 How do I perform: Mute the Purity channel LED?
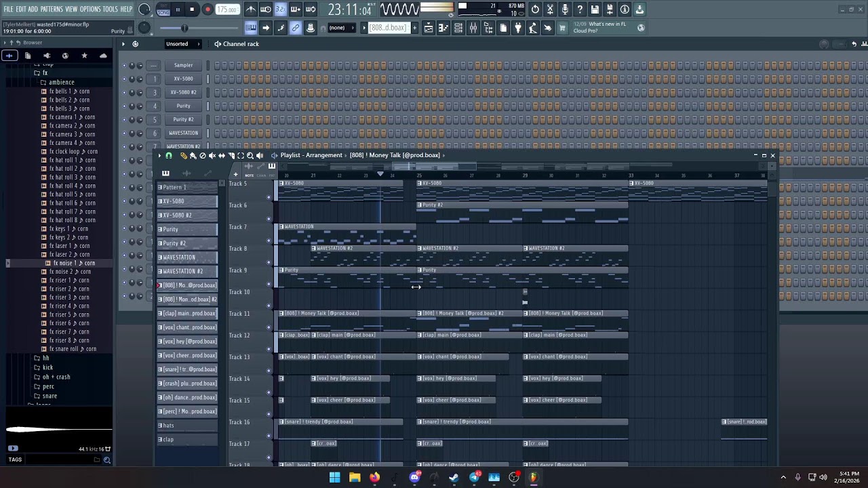click(x=124, y=106)
